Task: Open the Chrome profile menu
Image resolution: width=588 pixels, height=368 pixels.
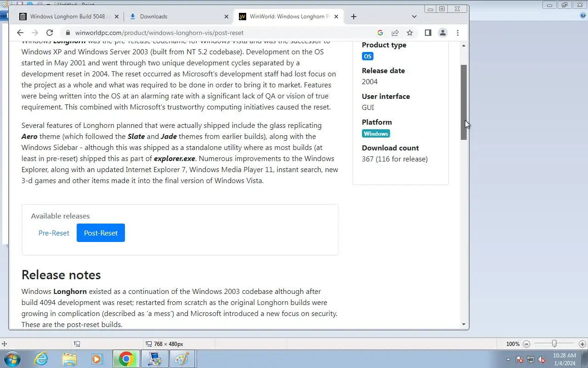Action: click(442, 33)
